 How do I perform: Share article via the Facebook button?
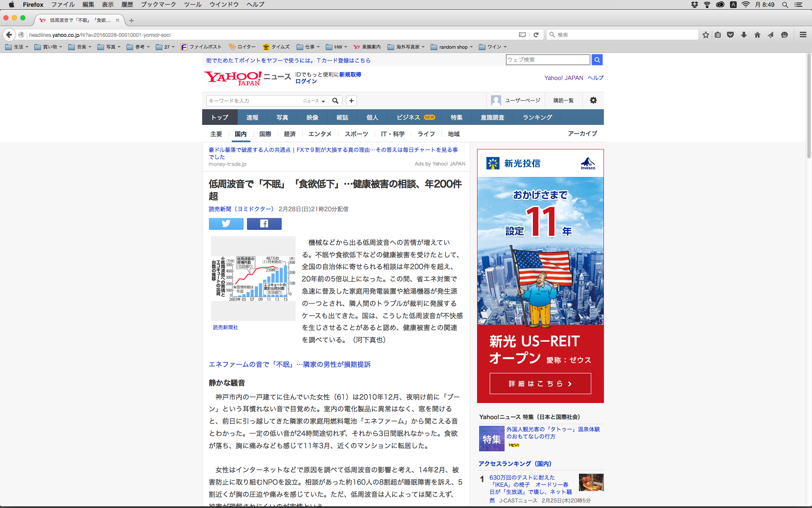click(264, 224)
